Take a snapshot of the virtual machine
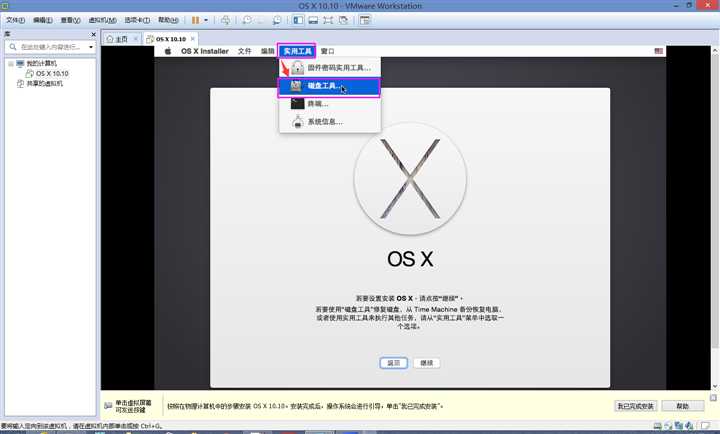 (x=247, y=20)
